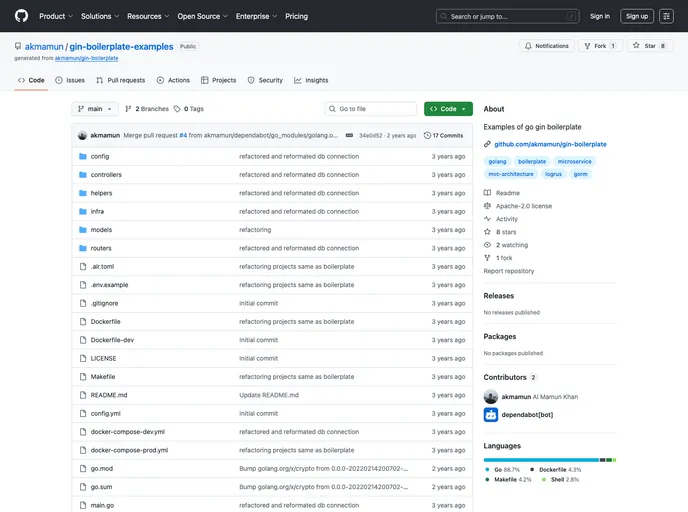Switch to the Projects tab

pyautogui.click(x=219, y=80)
